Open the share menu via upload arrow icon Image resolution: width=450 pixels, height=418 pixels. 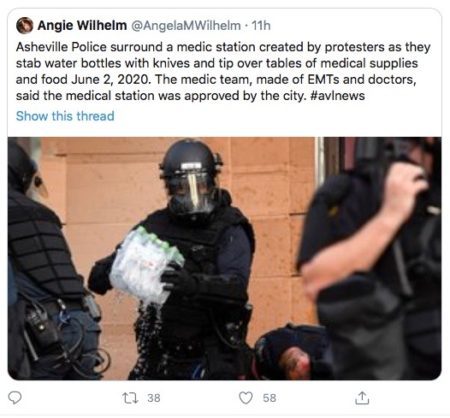[362, 398]
